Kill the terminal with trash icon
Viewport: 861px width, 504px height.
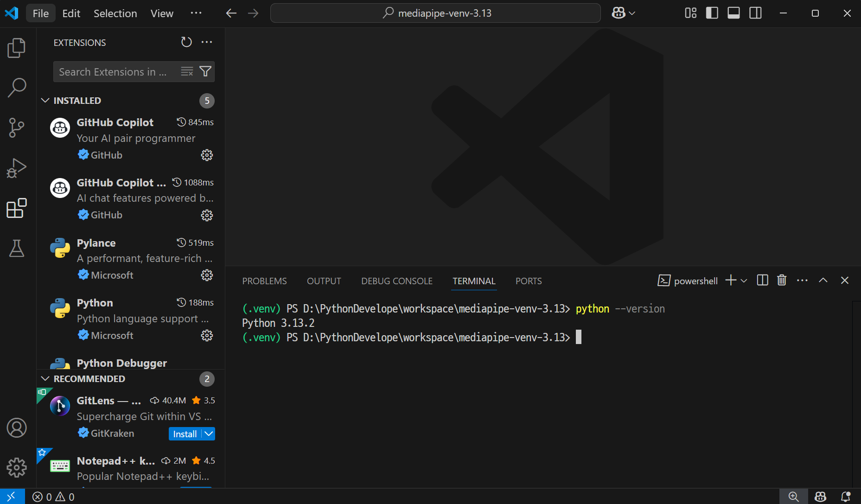[x=782, y=280]
